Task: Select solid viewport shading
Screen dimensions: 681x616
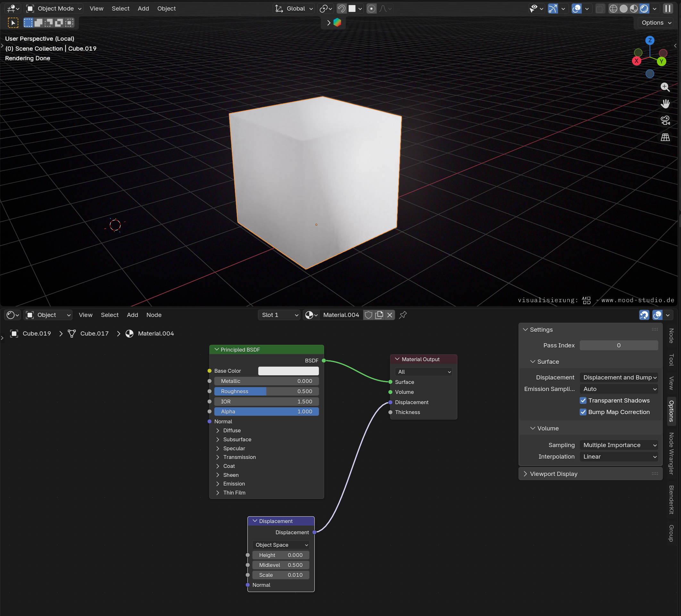Action: 624,8
